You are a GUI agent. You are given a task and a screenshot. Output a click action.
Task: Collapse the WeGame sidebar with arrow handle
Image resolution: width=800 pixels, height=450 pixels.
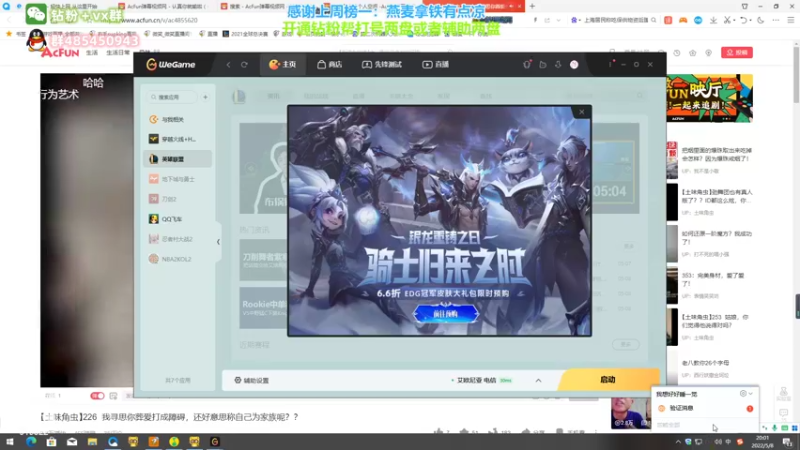[218, 242]
